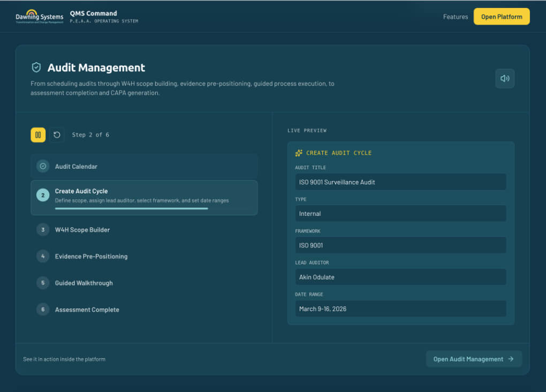
Task: Click the Audit Title input field
Action: (x=400, y=182)
